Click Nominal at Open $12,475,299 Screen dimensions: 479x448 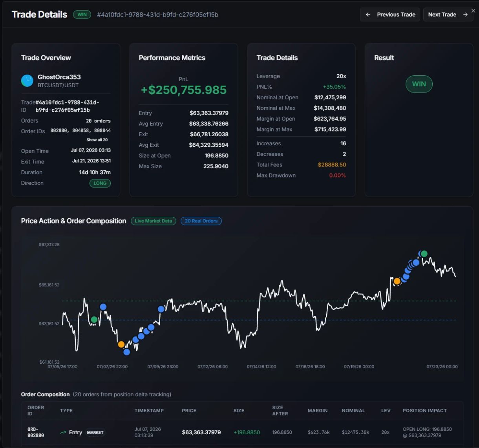(x=330, y=97)
